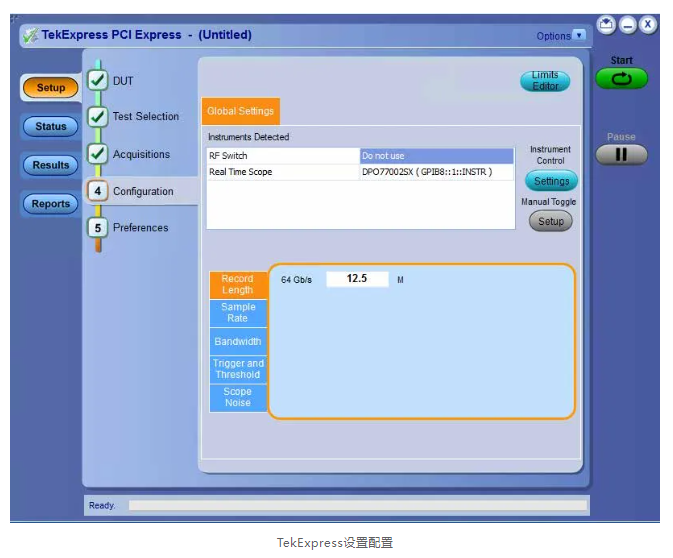Open the Sample Rate tab
This screenshot has width=673, height=558.
pos(238,313)
